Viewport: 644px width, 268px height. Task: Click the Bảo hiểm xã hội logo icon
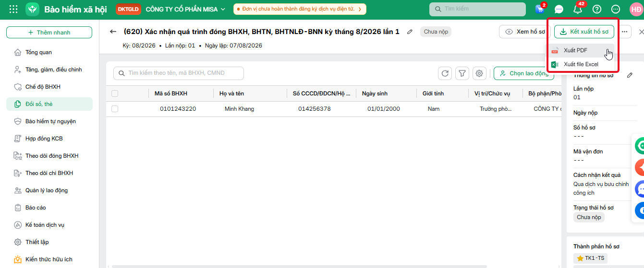(33, 9)
